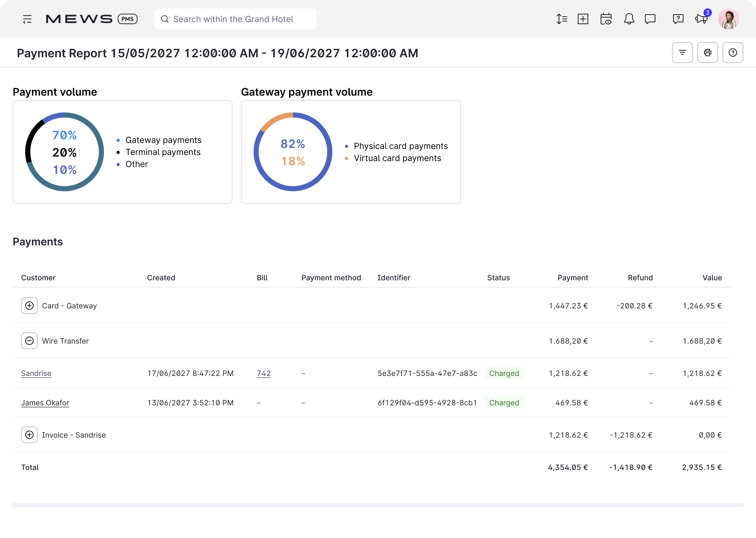756x538 pixels.
Task: Open the help question bubble icon
Action: tap(678, 19)
